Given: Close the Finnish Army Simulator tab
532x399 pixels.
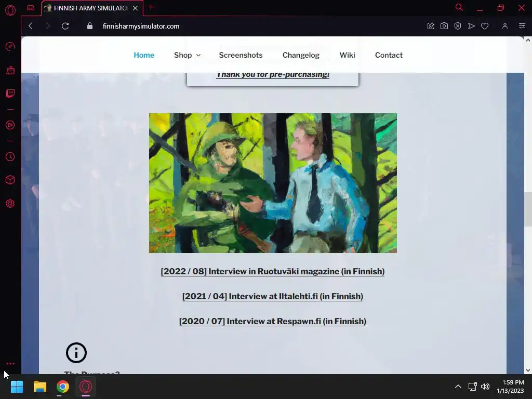Looking at the screenshot, I should (x=136, y=8).
